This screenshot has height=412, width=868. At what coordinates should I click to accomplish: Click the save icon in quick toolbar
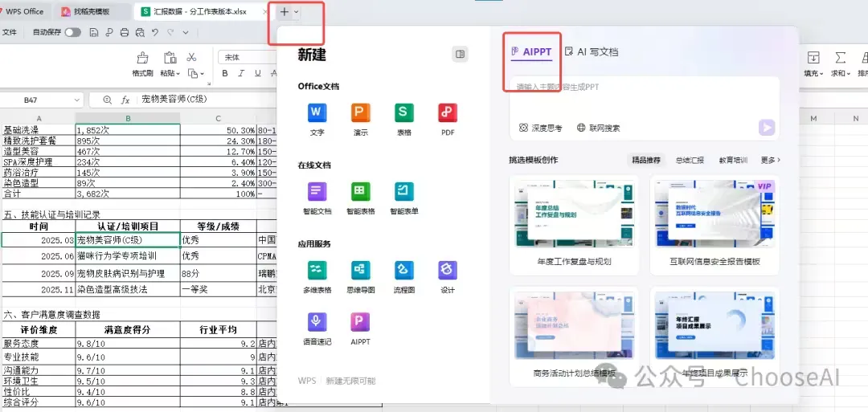94,33
